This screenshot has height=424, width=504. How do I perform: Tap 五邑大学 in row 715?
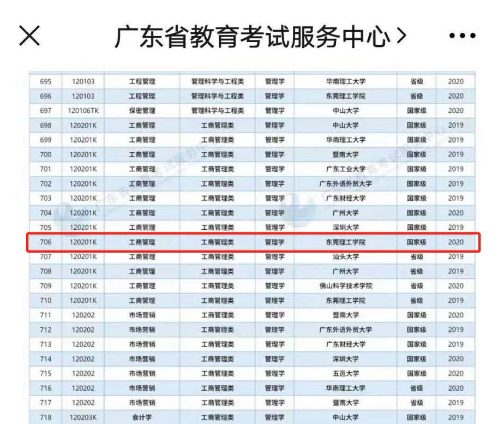tap(345, 374)
